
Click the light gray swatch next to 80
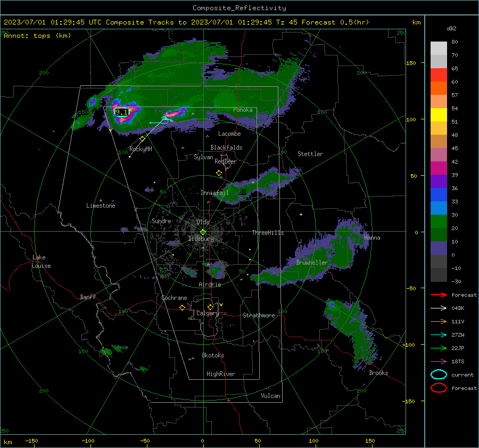[439, 48]
